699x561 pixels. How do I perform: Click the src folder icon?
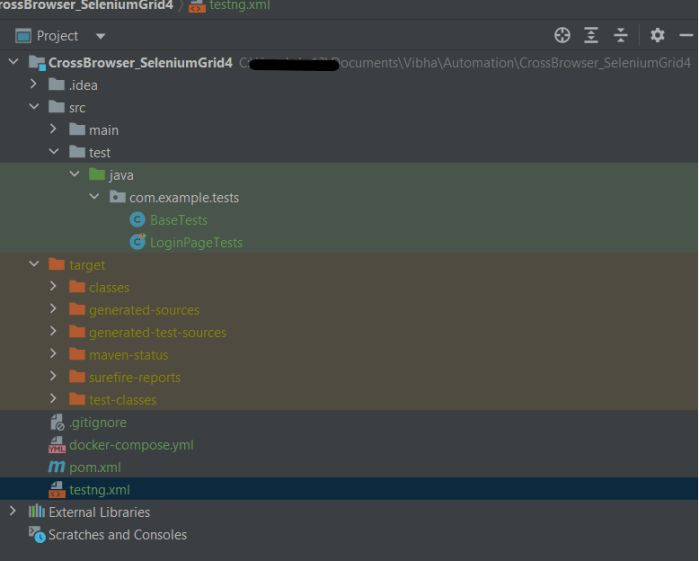(x=57, y=107)
